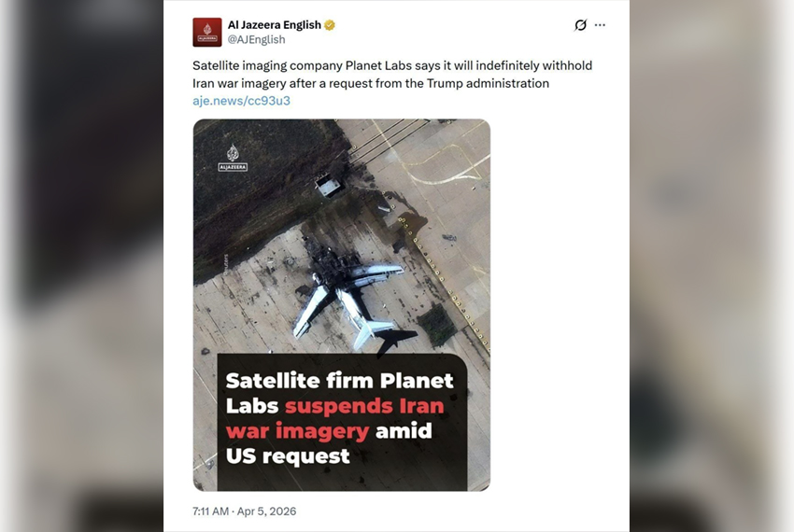Click the Apr 5, 2026 date
Viewport: 794px width, 532px height.
pyautogui.click(x=267, y=511)
